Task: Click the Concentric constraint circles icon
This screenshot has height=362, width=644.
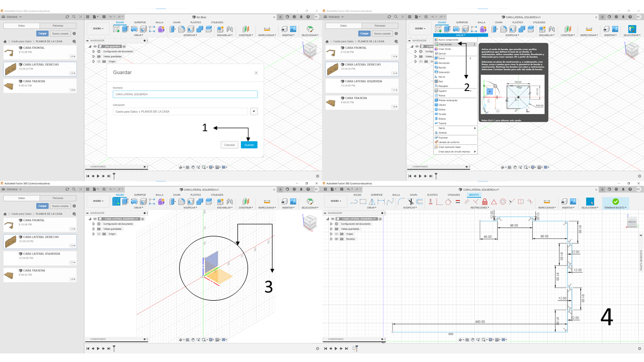Action: [x=503, y=202]
